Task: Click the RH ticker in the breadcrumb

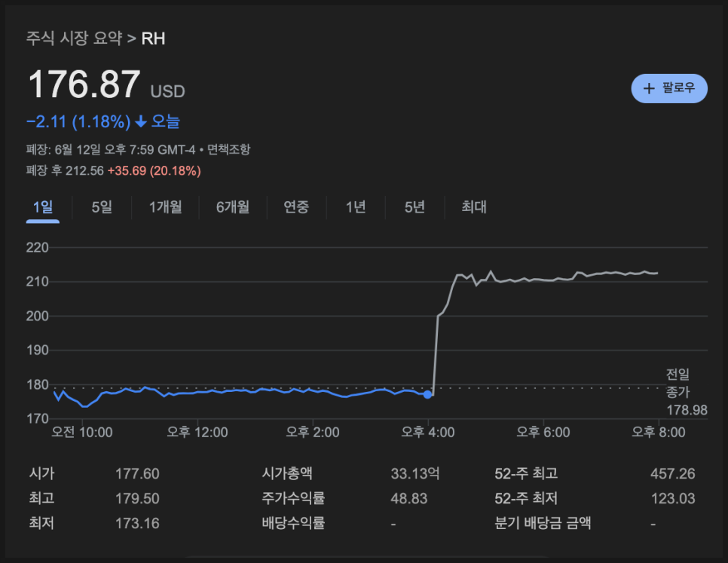Action: (153, 38)
